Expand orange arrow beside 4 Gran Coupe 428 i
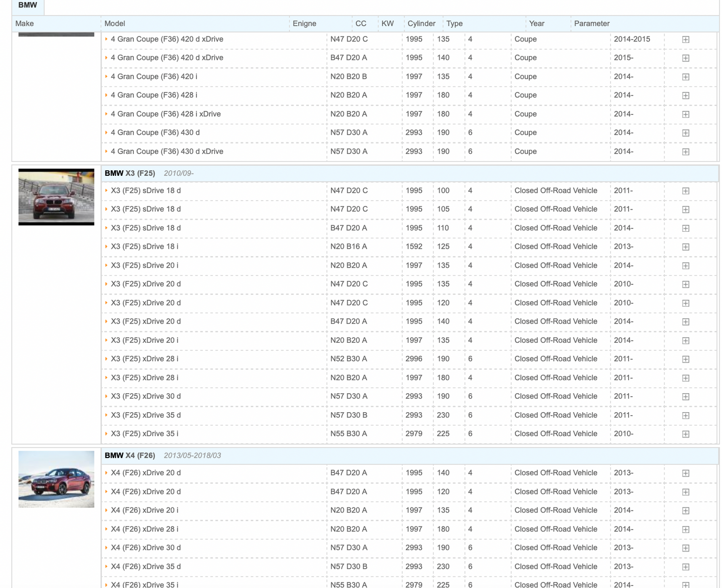 [106, 95]
